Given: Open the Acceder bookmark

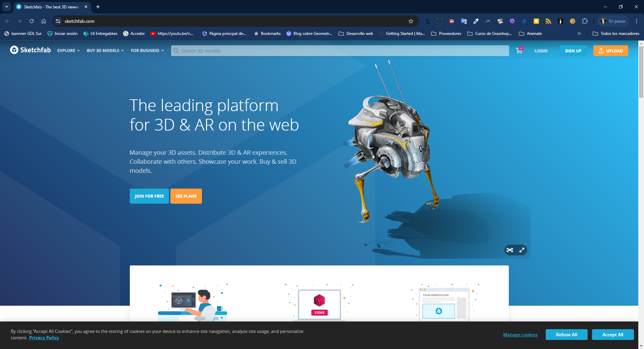Looking at the screenshot, I should (134, 34).
